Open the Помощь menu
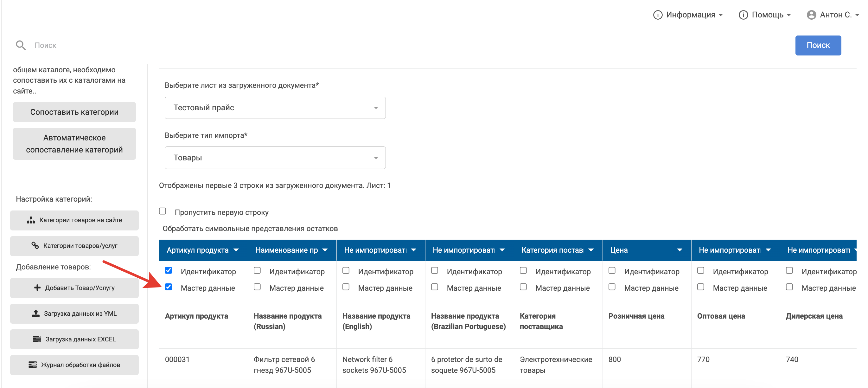Image resolution: width=868 pixels, height=388 pixels. pyautogui.click(x=764, y=15)
